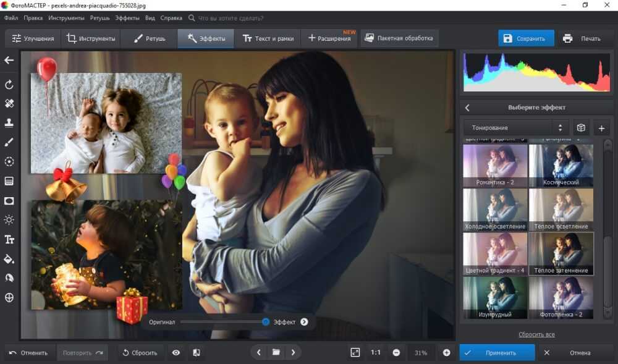This screenshot has width=618, height=364.
Task: Go back using the effect panel chevron
Action: tap(467, 107)
